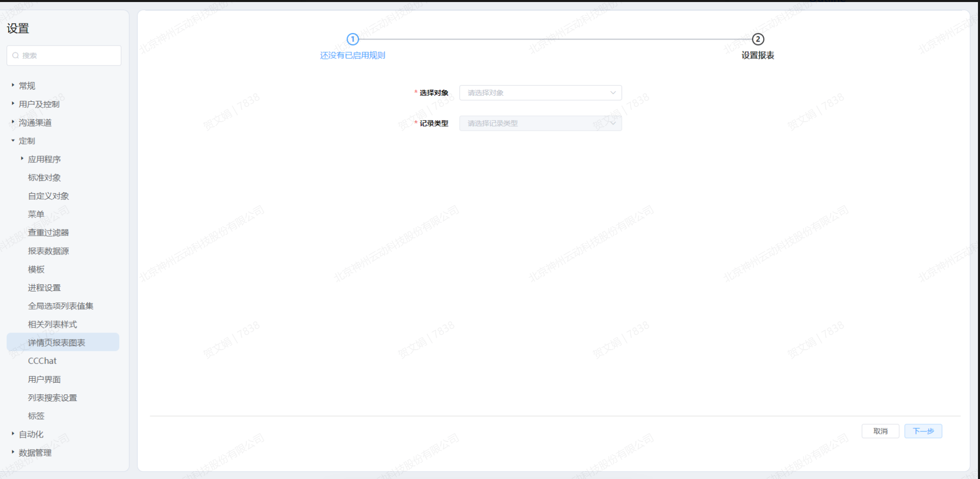The image size is (980, 479).
Task: Click the settings search input field
Action: click(x=68, y=56)
